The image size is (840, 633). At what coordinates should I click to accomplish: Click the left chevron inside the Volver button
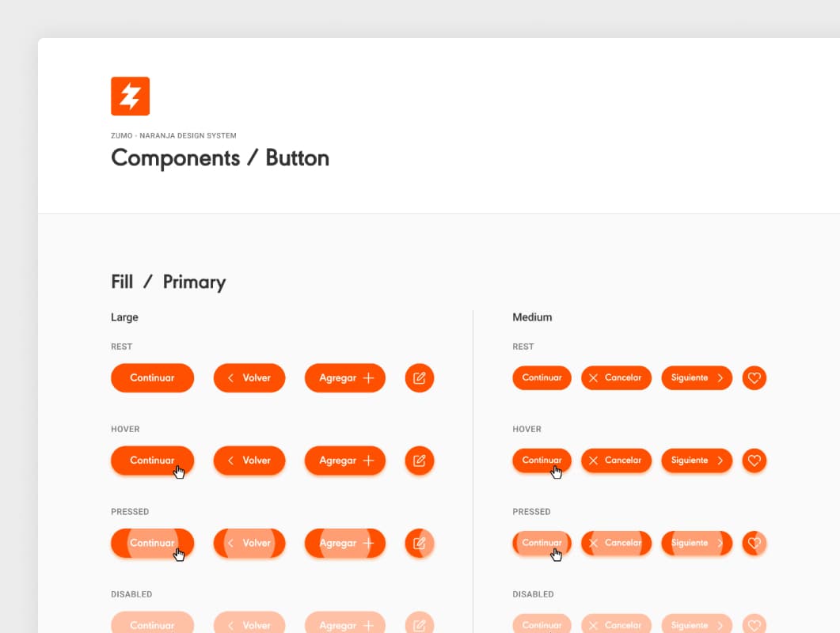(x=230, y=377)
